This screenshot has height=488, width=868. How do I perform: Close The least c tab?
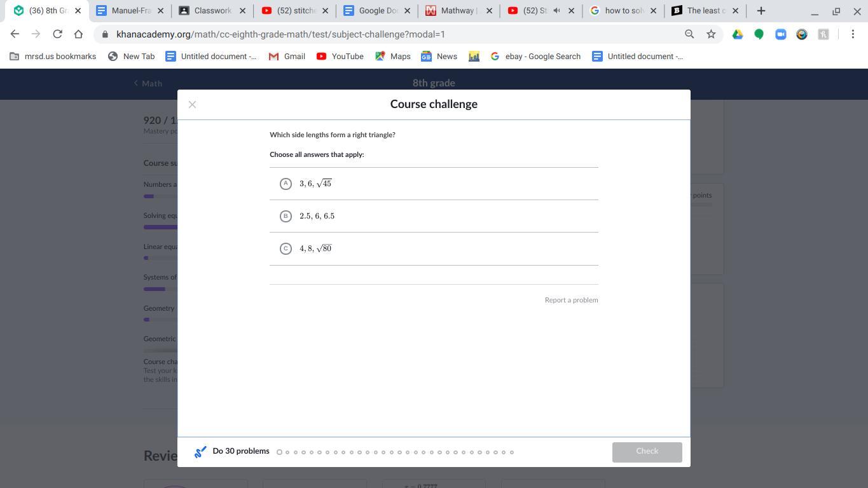[x=735, y=11]
